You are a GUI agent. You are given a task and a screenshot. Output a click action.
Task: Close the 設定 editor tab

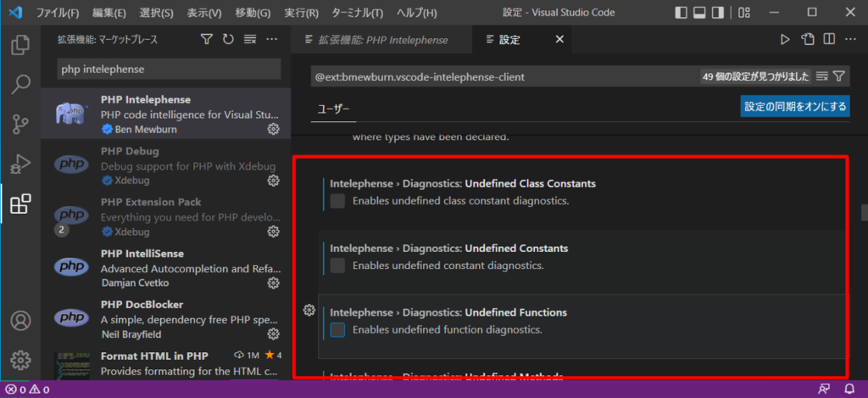coord(559,39)
